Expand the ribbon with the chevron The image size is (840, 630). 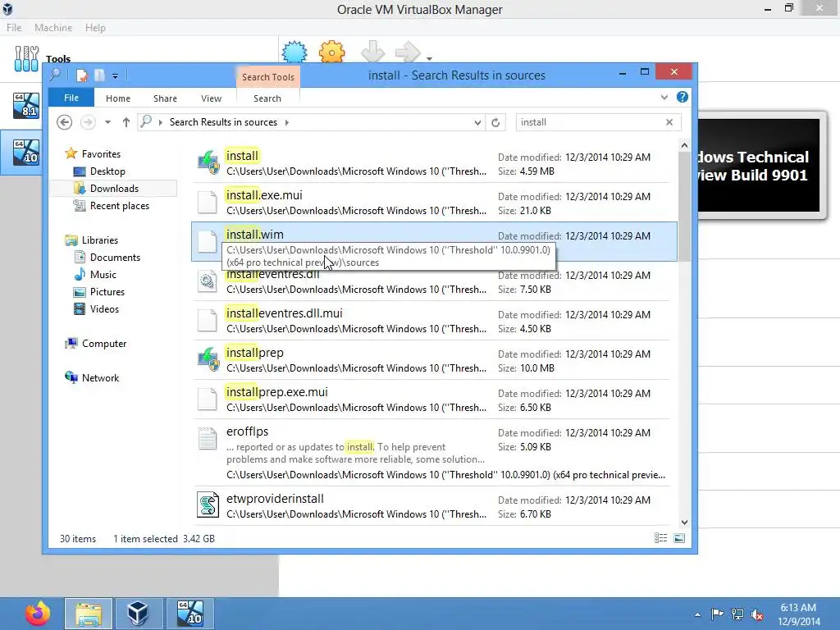[x=664, y=97]
